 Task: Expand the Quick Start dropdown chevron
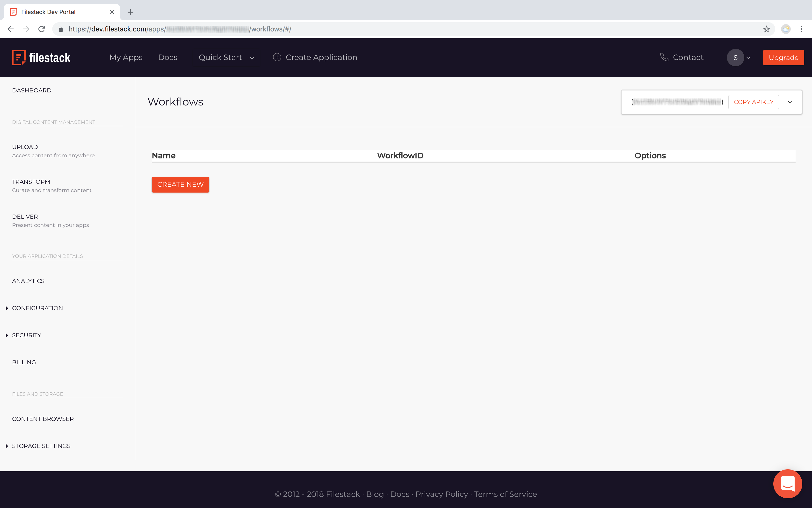pos(252,58)
